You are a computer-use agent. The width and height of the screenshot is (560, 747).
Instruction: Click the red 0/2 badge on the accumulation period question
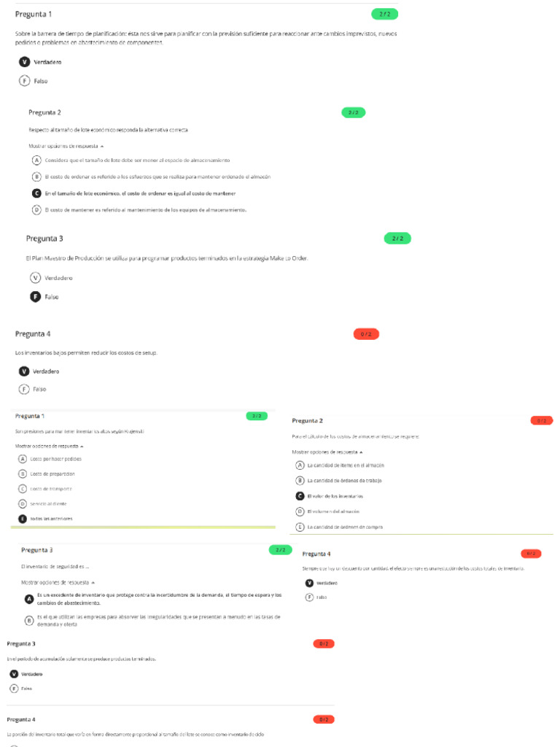(324, 644)
